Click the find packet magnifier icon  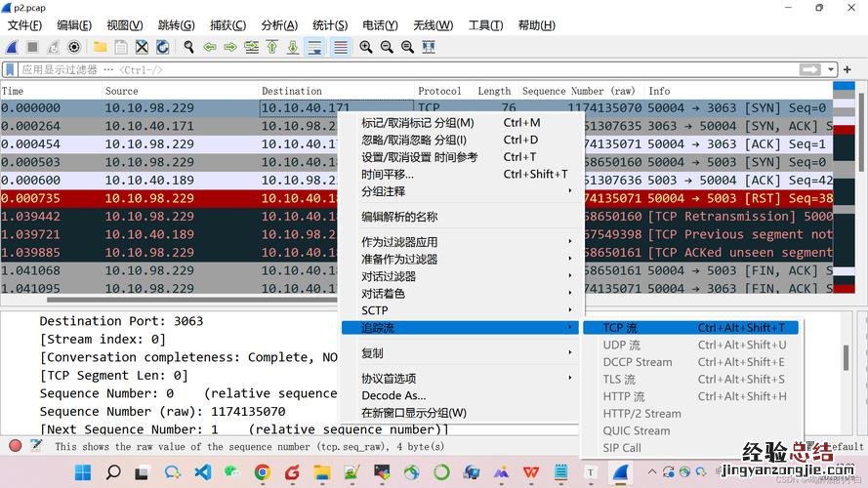click(x=188, y=47)
